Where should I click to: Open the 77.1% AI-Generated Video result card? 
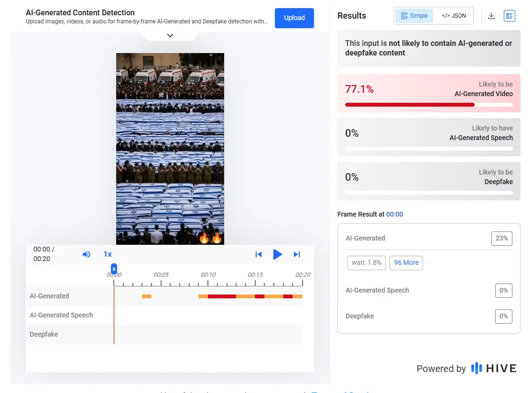428,93
